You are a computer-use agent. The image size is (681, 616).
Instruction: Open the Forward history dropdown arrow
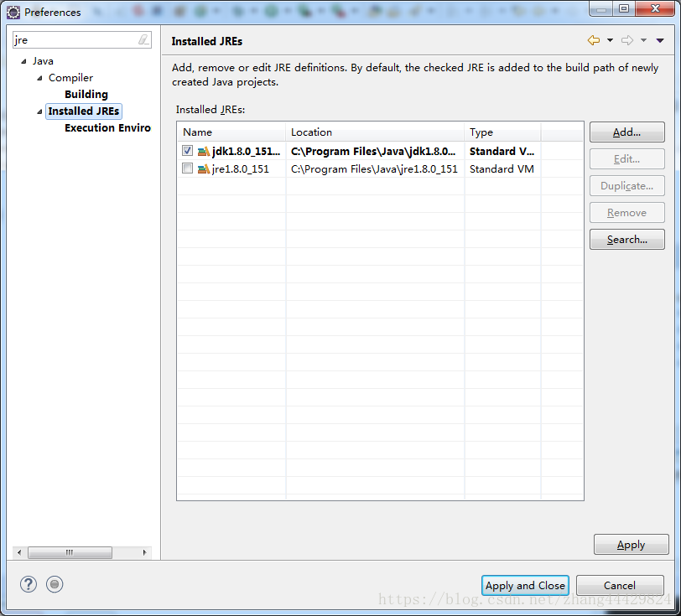[643, 40]
